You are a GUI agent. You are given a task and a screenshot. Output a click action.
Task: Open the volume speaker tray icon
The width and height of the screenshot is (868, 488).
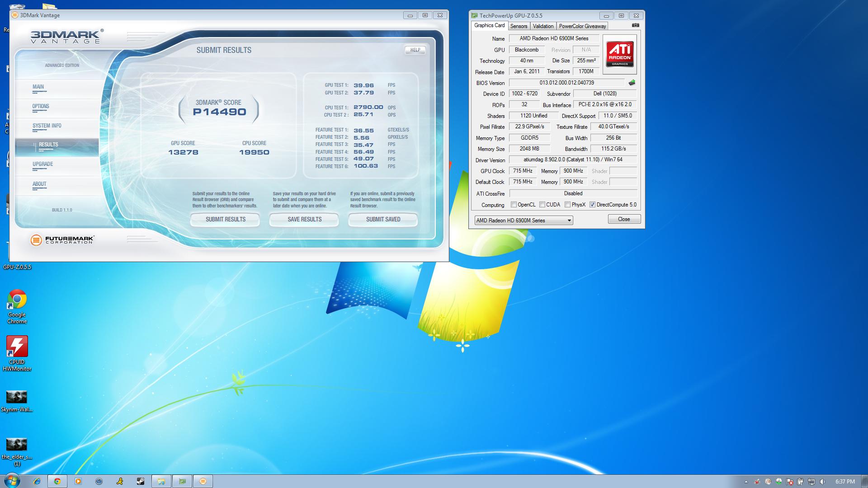pos(822,482)
